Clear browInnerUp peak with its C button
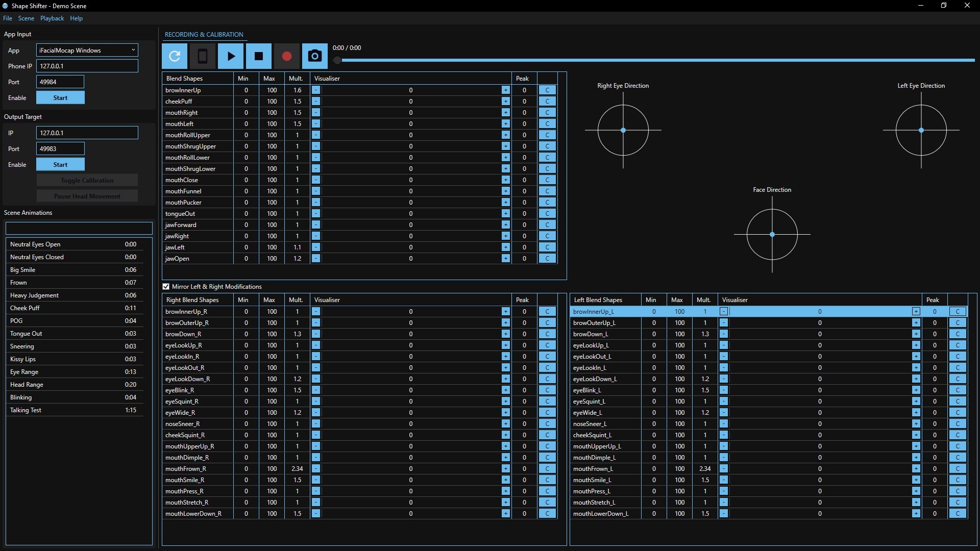 [x=547, y=90]
